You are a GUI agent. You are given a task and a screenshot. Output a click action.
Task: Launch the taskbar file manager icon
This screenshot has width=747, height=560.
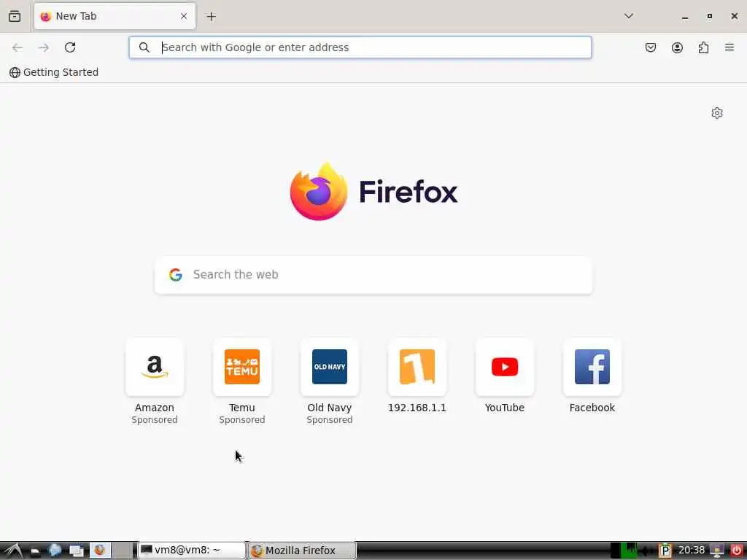pyautogui.click(x=35, y=551)
